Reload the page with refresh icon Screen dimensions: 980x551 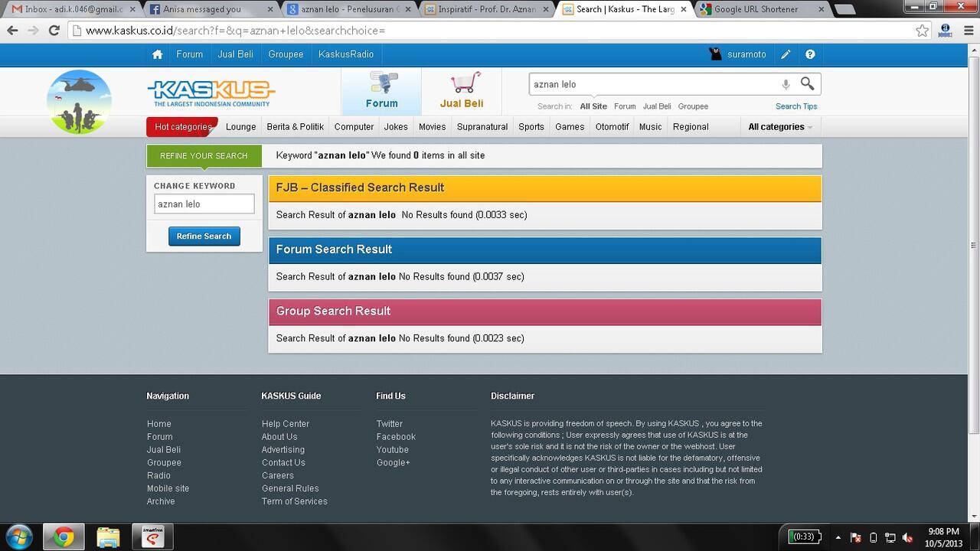(x=54, y=31)
